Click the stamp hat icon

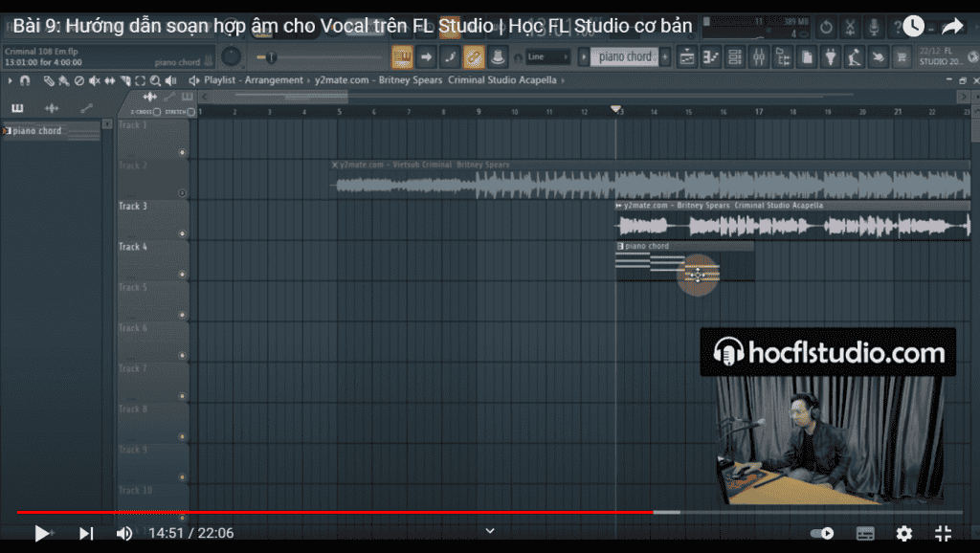pyautogui.click(x=498, y=57)
